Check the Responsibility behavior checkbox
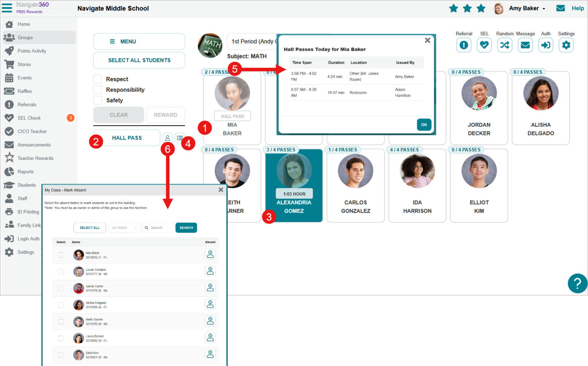Image resolution: width=588 pixels, height=366 pixels. pyautogui.click(x=97, y=89)
